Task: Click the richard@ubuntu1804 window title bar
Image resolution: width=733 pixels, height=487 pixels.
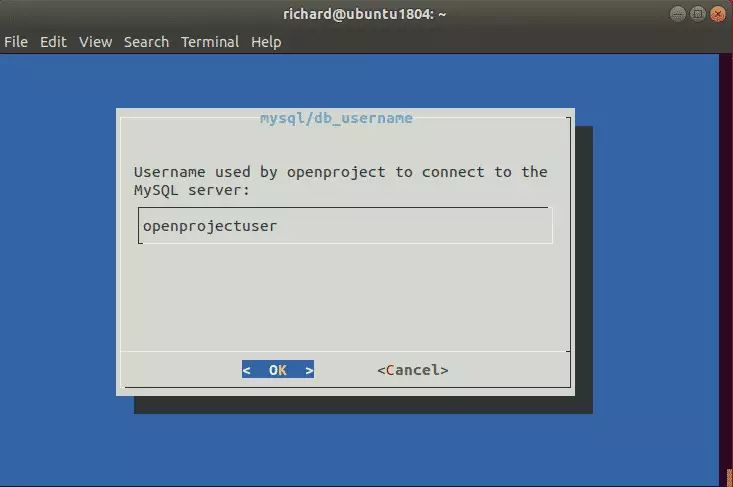Action: (x=365, y=14)
